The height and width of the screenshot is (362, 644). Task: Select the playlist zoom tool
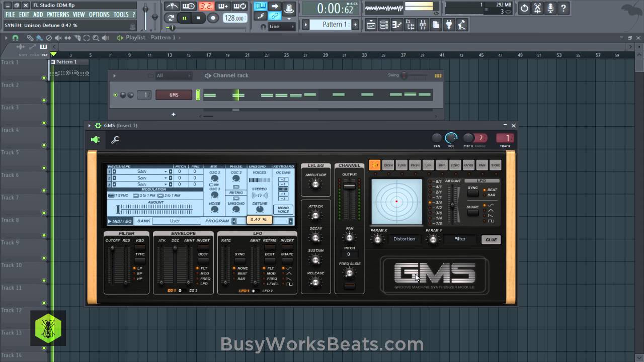(96, 38)
